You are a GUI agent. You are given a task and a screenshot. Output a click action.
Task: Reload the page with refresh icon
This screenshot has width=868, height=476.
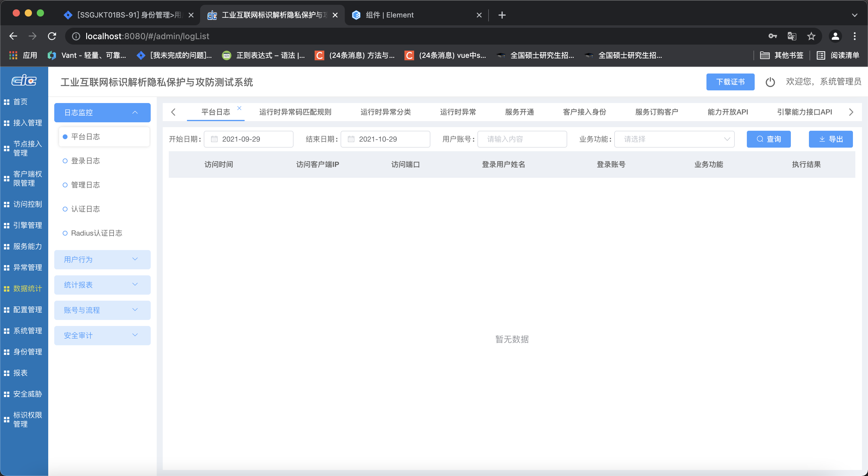(x=52, y=36)
